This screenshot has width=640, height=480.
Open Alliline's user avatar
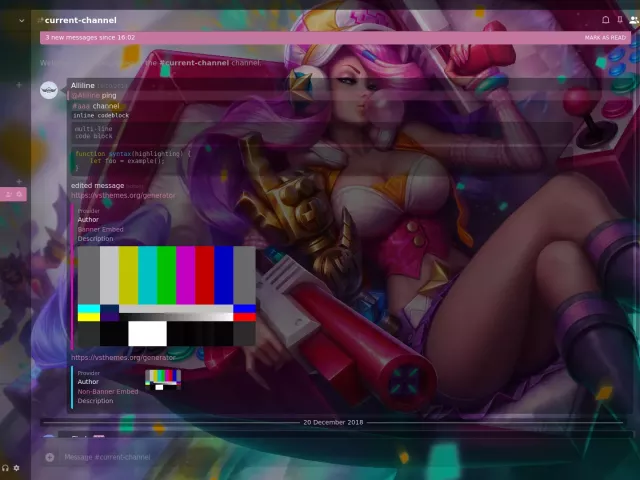point(49,90)
